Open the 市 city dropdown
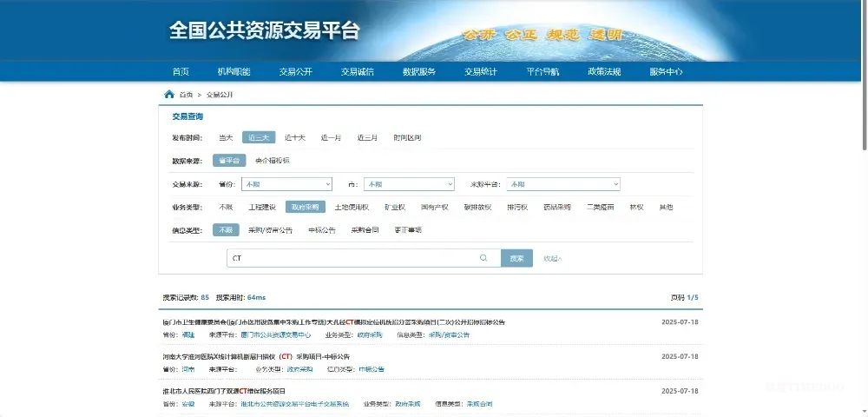Viewport: 868px width, 417px height. (409, 184)
